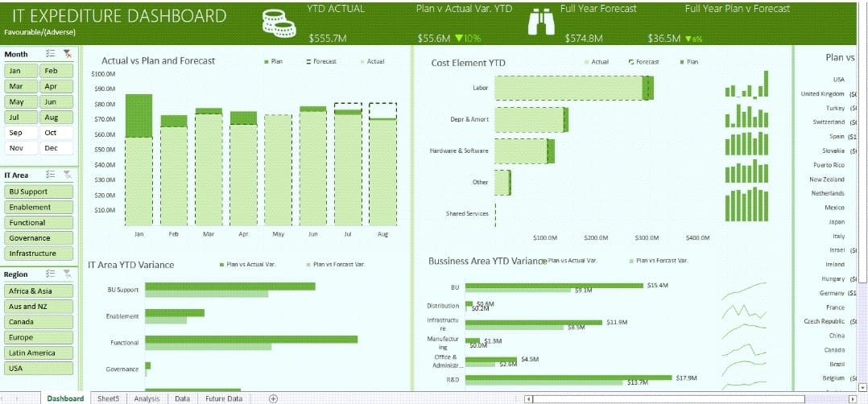This screenshot has width=868, height=404.
Task: Click horizontal scrollbar left arrow
Action: [x=529, y=399]
